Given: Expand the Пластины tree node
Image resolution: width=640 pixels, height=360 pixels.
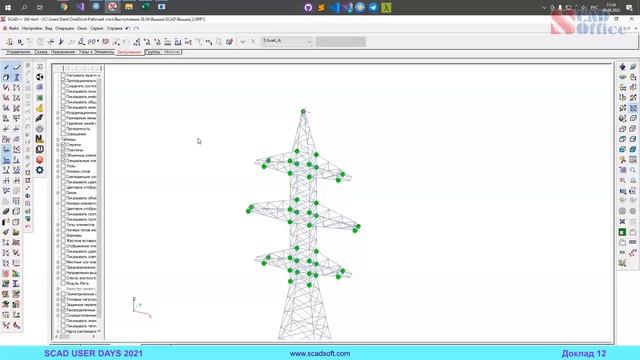Looking at the screenshot, I should [58, 150].
